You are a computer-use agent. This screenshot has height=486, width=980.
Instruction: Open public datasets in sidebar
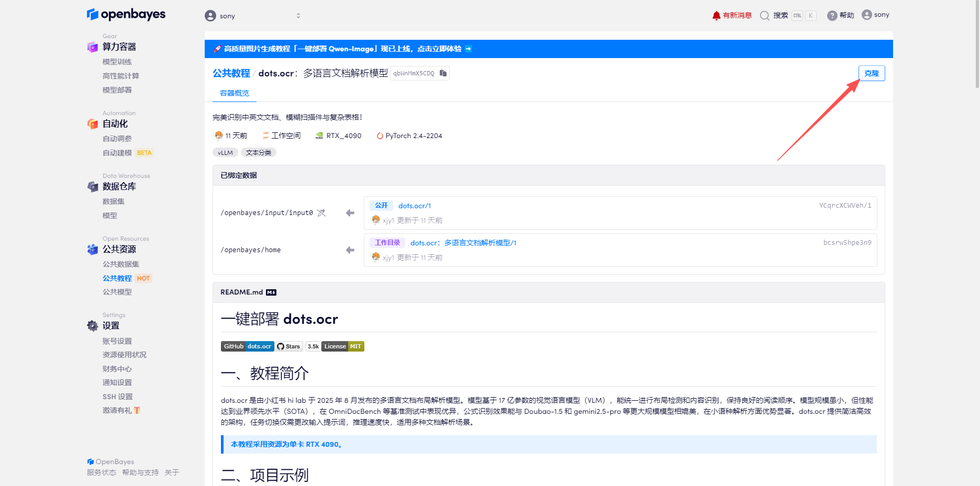[120, 264]
